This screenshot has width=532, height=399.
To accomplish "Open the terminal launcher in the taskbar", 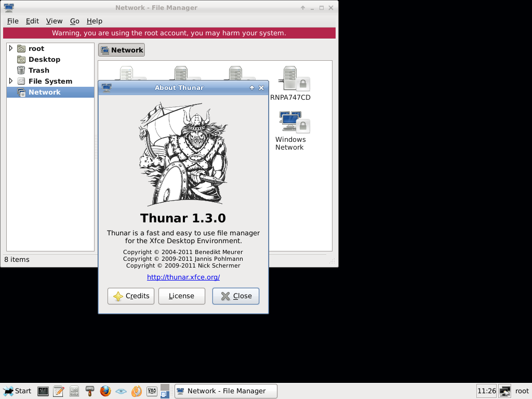I will coord(43,391).
